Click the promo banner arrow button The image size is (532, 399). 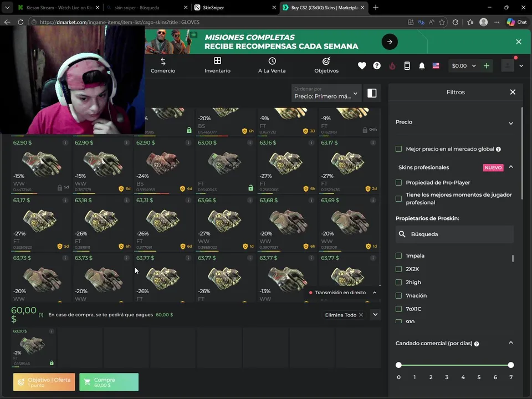pyautogui.click(x=390, y=42)
